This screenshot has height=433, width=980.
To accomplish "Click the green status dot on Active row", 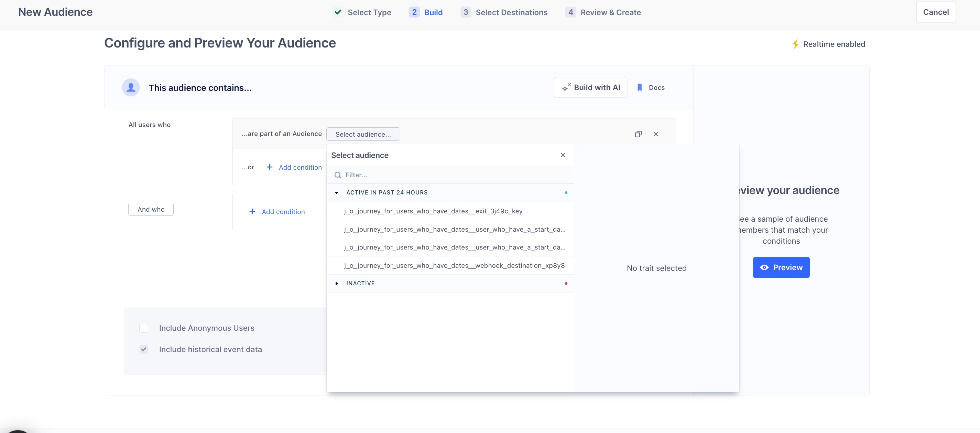I will tap(566, 193).
